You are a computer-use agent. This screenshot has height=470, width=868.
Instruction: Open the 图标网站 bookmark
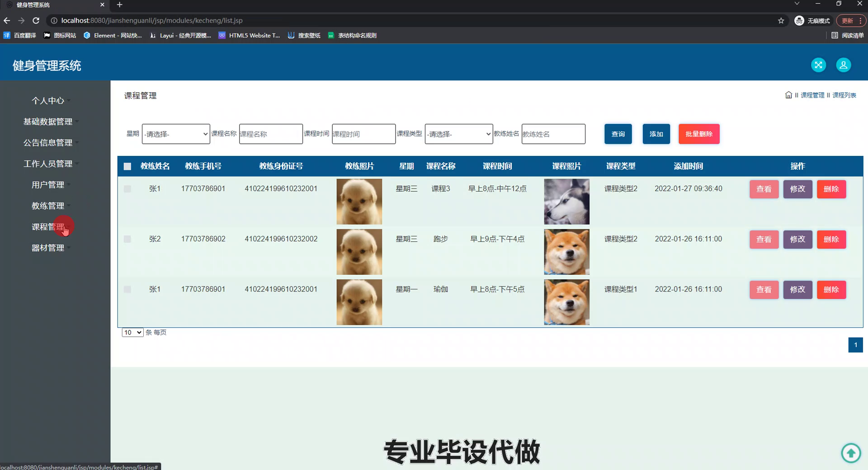pyautogui.click(x=60, y=35)
